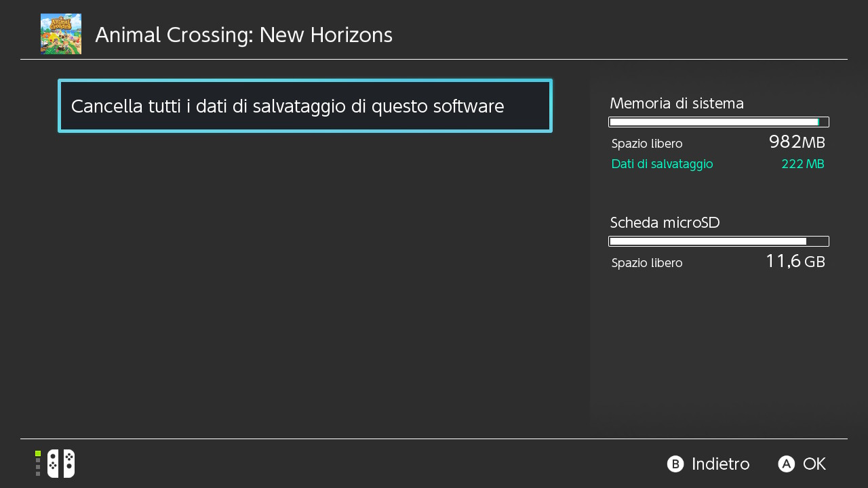Click the teal end of system memory bar
Screen dimensions: 868x488
point(819,122)
